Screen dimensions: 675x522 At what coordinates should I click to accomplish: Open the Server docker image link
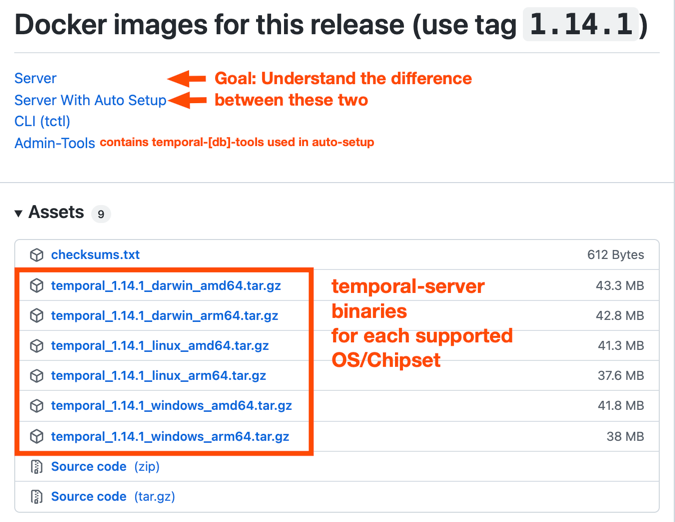click(35, 78)
